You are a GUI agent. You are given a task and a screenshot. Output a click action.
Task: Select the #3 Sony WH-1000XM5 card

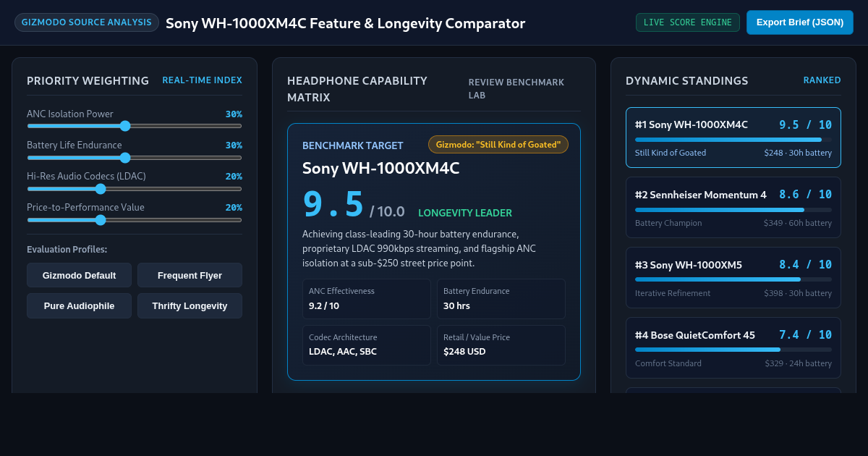733,277
